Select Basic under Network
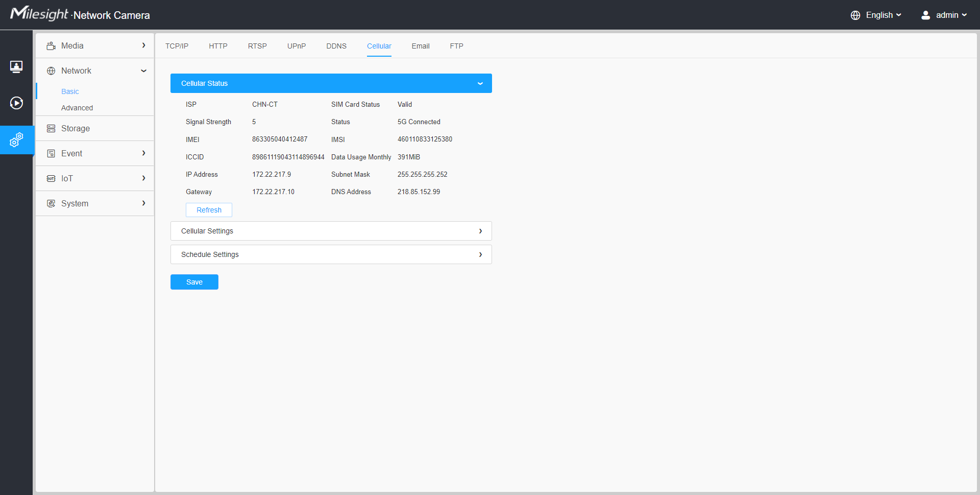The width and height of the screenshot is (980, 495). 70,91
